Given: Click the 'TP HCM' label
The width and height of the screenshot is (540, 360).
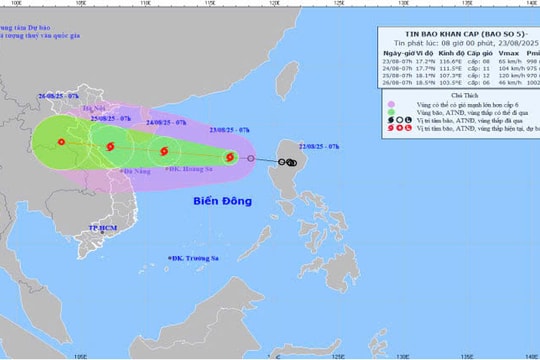Looking at the screenshot, I should coord(103,228).
